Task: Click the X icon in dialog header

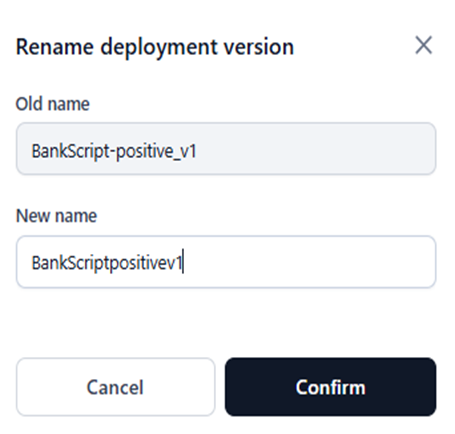Action: (x=424, y=45)
